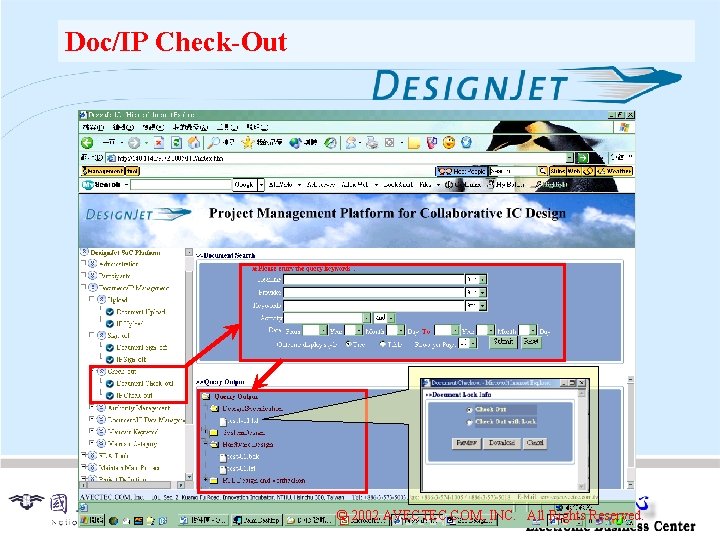The height and width of the screenshot is (540, 720).
Task: Expand the Authority Management tree node
Action: 92,407
